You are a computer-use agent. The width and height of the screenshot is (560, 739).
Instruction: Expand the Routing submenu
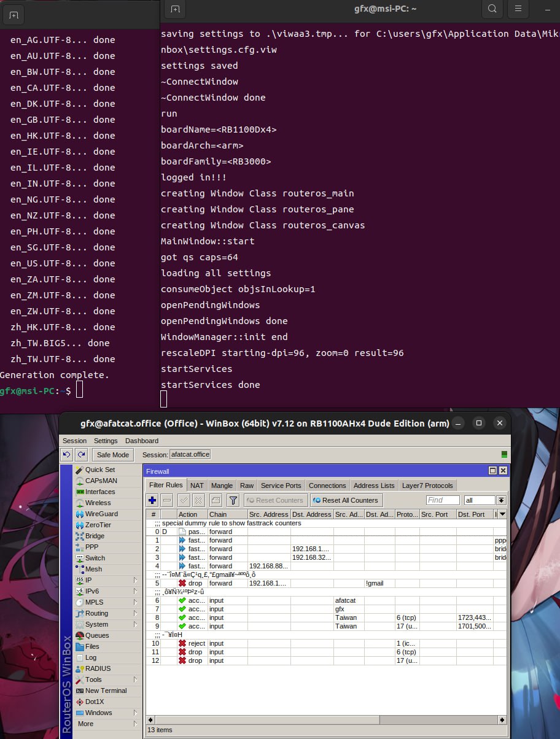point(135,613)
